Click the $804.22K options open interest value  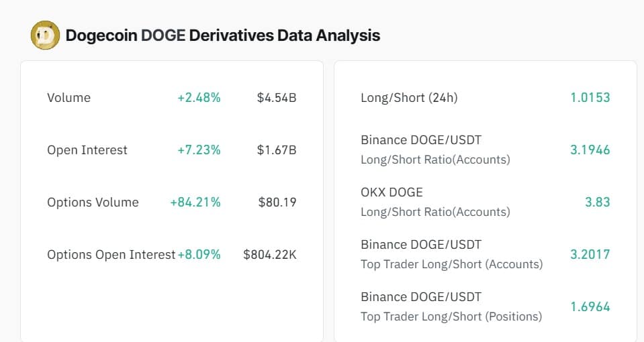(x=270, y=255)
